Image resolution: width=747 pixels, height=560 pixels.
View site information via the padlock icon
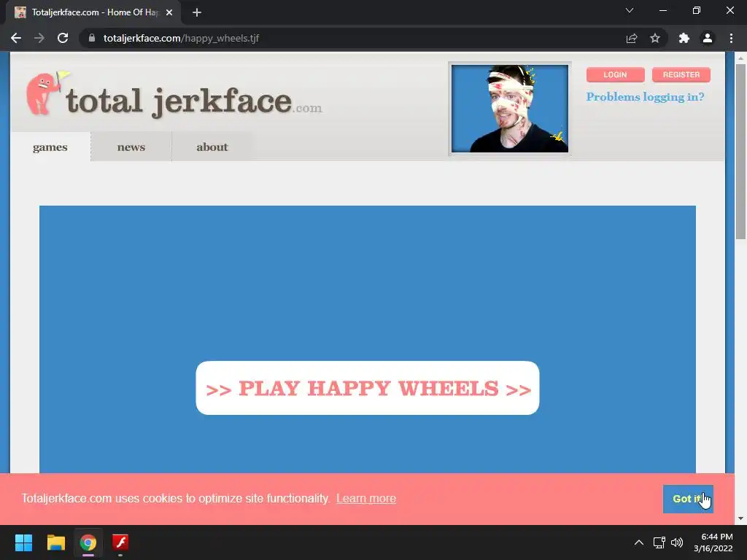(92, 38)
